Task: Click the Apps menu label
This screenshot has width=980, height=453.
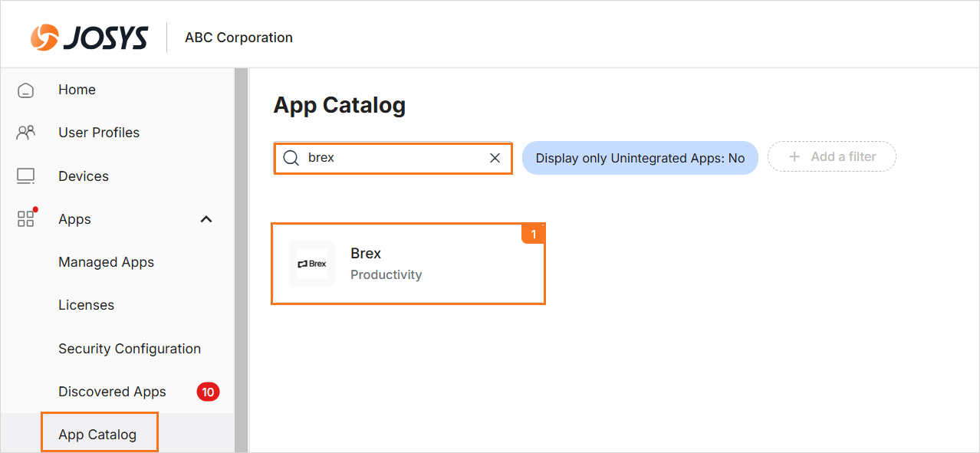Action: [x=74, y=219]
